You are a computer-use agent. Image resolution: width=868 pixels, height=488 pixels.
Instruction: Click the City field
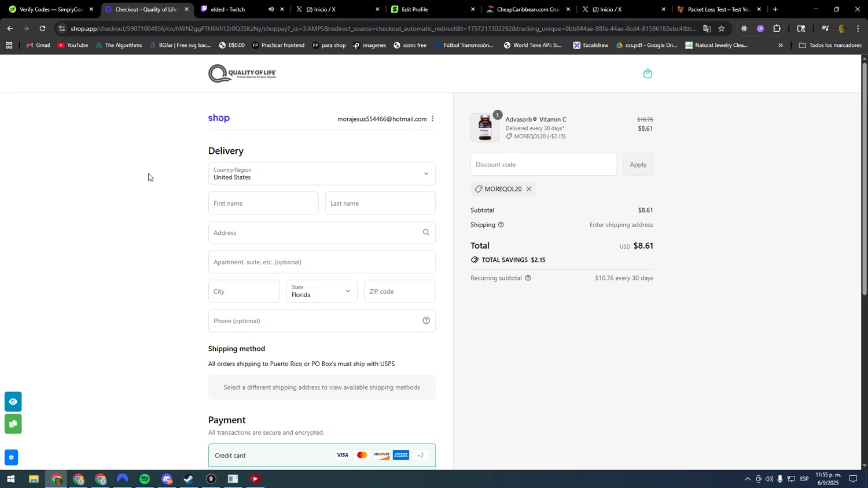pos(244,291)
